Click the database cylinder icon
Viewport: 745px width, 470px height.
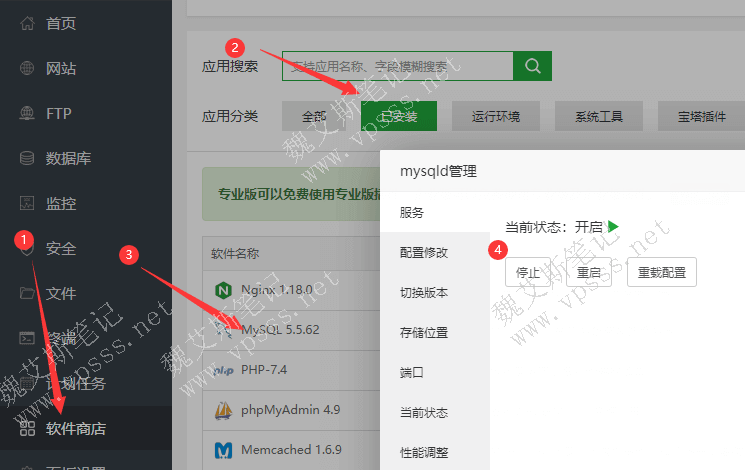click(x=27, y=158)
